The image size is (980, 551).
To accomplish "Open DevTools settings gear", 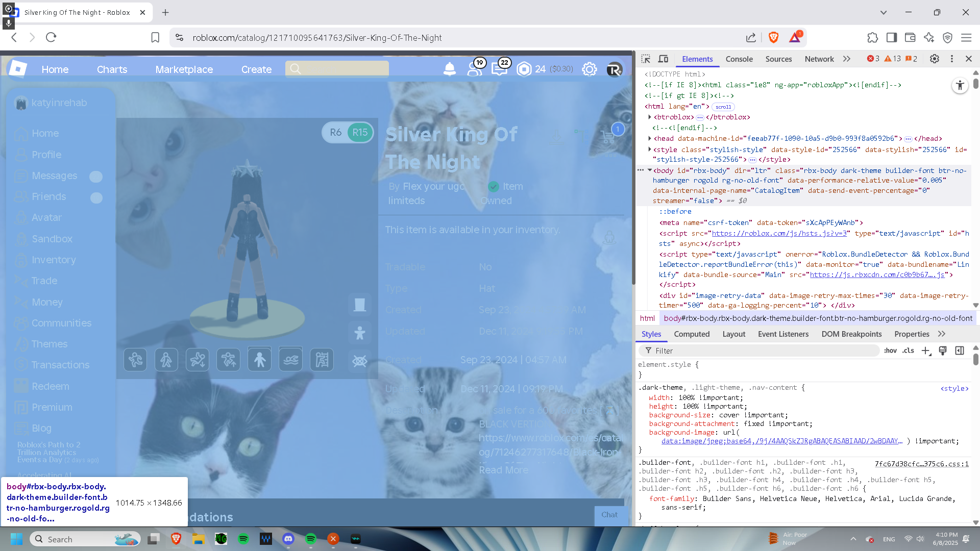I will (934, 59).
